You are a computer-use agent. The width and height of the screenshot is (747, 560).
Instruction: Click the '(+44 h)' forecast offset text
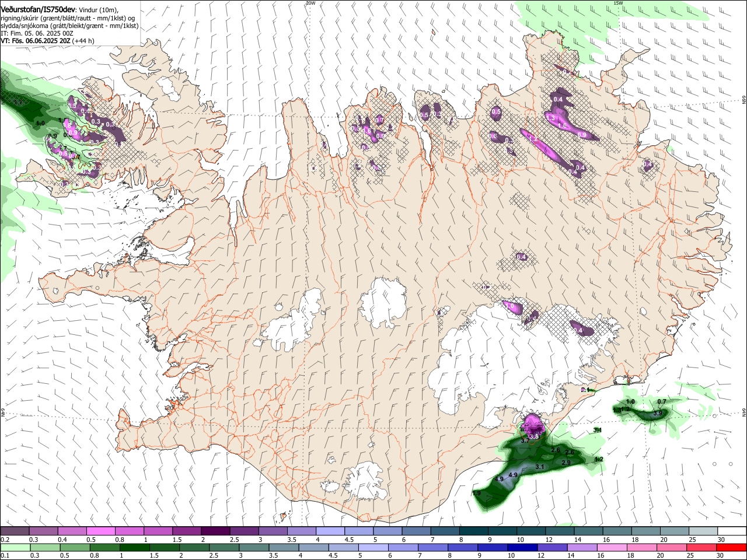(x=84, y=41)
